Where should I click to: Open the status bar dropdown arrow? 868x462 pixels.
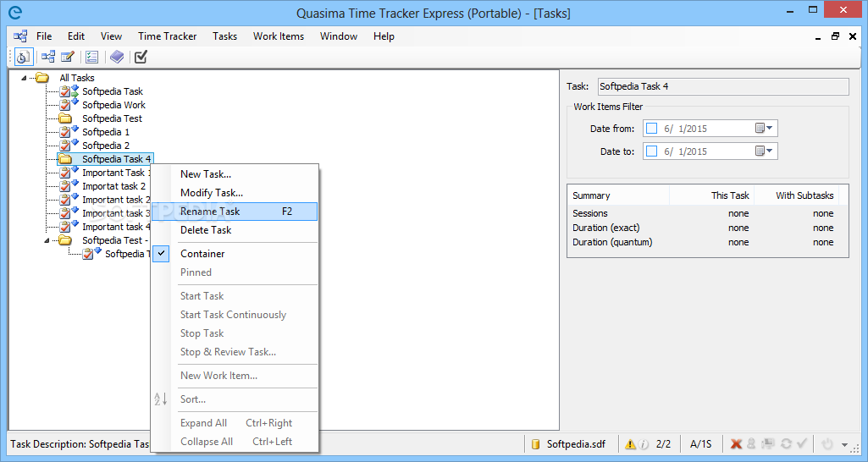(x=844, y=444)
